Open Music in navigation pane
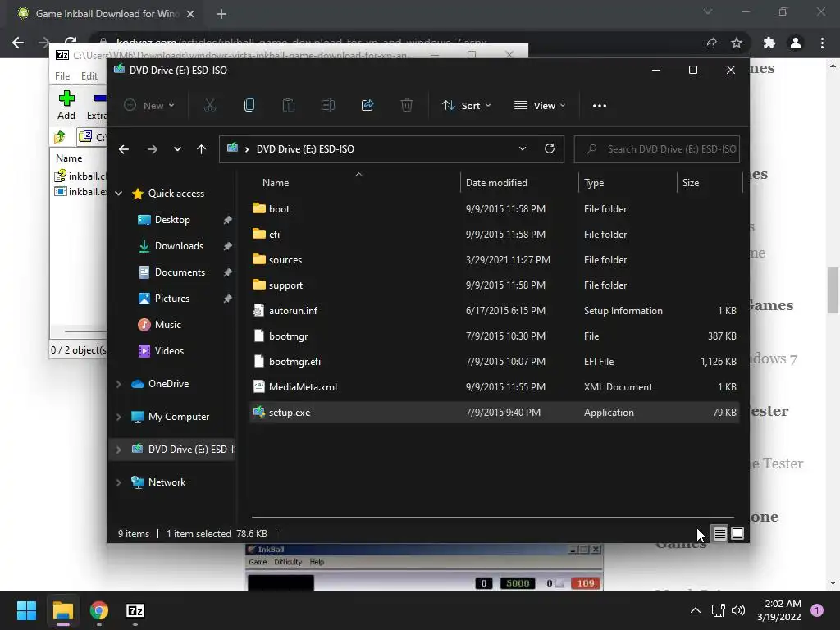The width and height of the screenshot is (840, 630). 167,325
